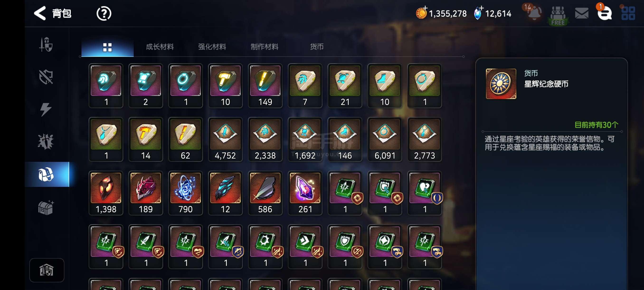Screen dimensions: 644x290
Task: Switch to the 强化材料 tab
Action: [x=212, y=47]
